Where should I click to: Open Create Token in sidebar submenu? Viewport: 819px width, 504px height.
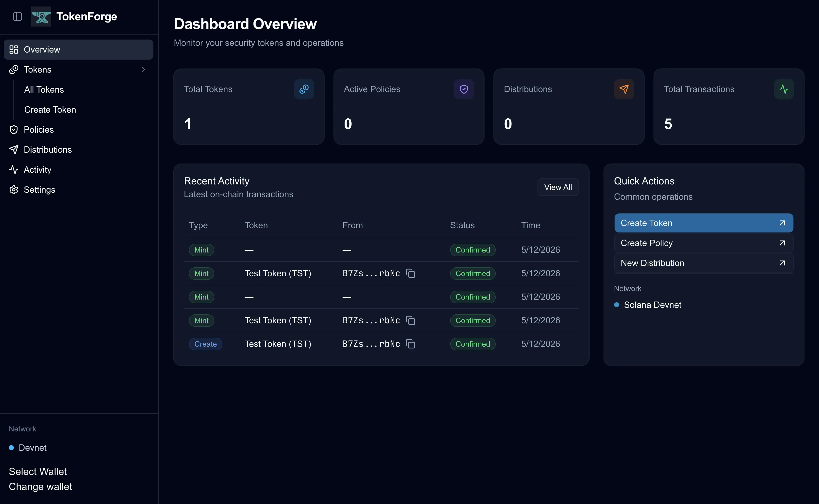point(50,109)
